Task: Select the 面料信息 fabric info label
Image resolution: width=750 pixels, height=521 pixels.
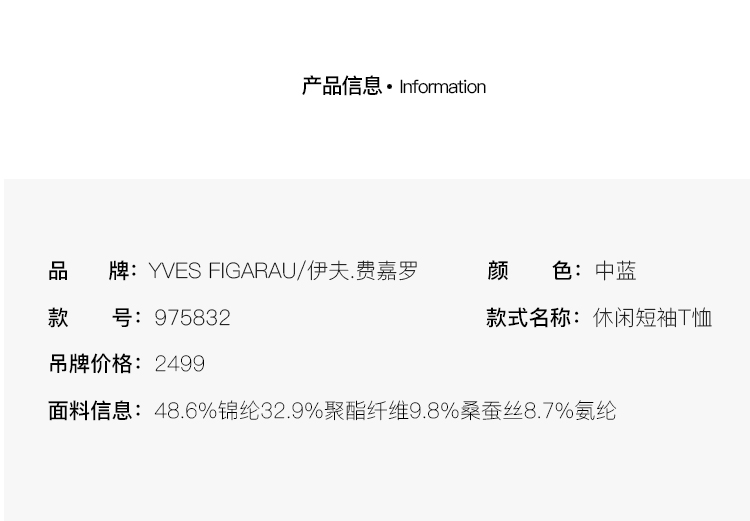Action: click(x=91, y=411)
